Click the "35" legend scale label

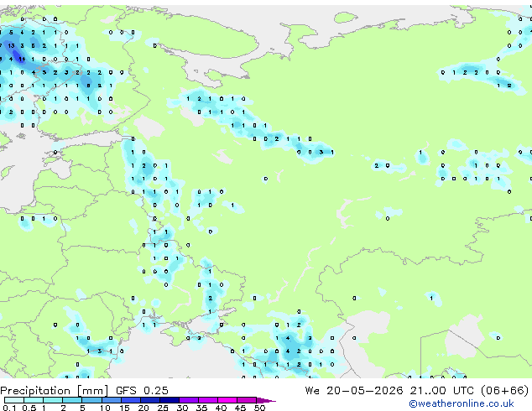coord(201,408)
